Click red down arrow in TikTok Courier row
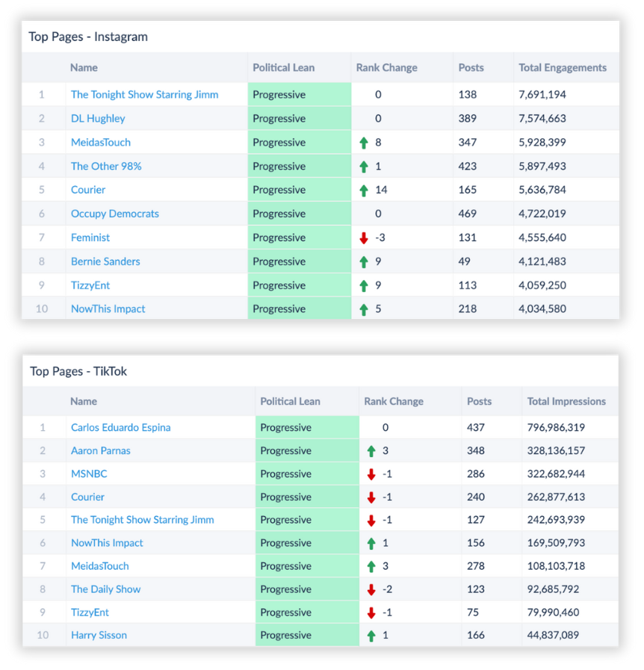The width and height of the screenshot is (644, 670). coord(371,497)
